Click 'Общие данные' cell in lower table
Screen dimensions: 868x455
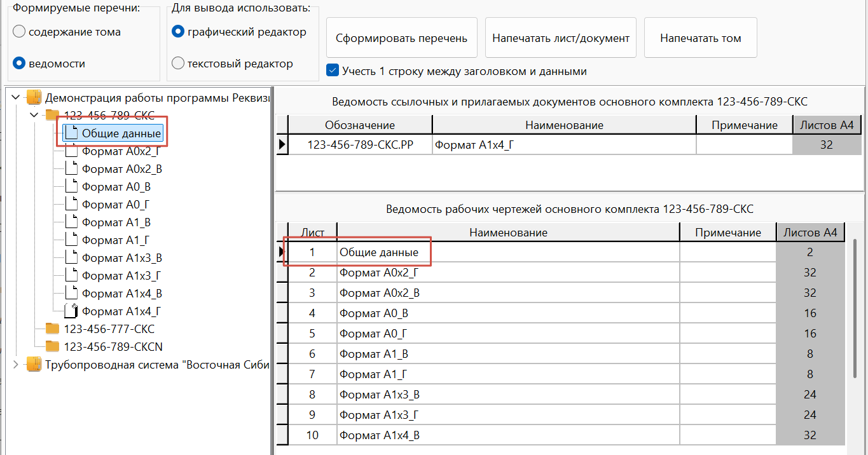[508, 252]
